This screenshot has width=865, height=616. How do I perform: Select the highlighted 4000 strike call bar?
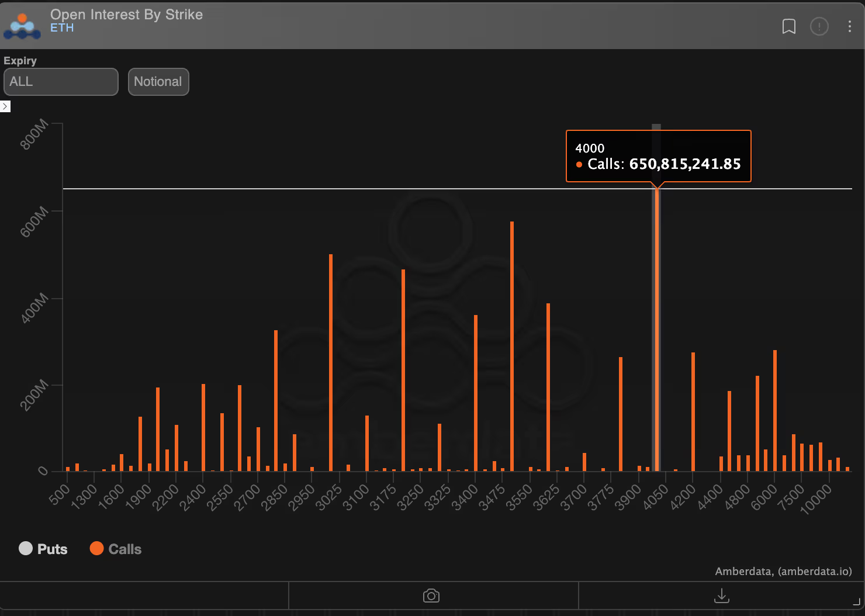pos(657,327)
